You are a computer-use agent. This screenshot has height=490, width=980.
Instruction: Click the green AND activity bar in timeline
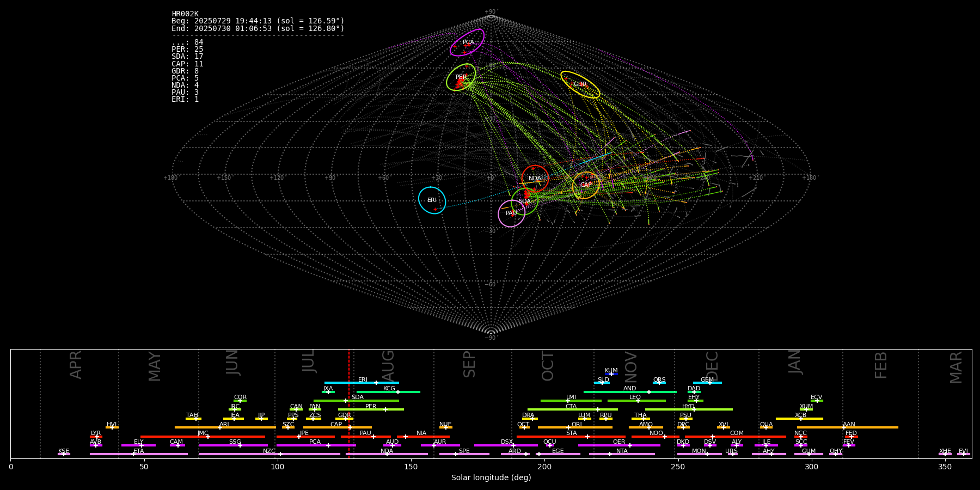(x=630, y=391)
